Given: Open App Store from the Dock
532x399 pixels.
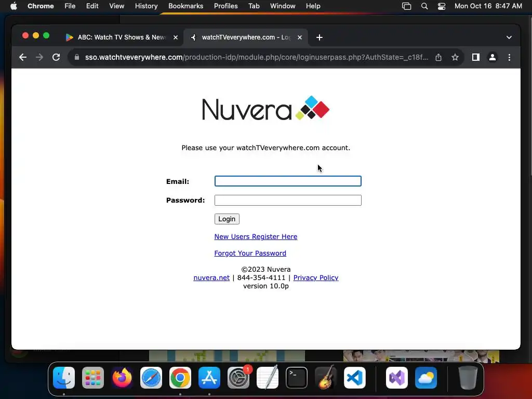Looking at the screenshot, I should click(209, 378).
